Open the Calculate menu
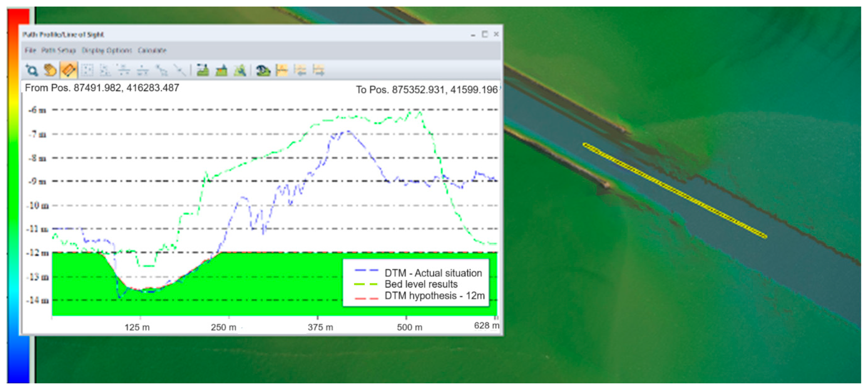The height and width of the screenshot is (392, 868). (152, 51)
